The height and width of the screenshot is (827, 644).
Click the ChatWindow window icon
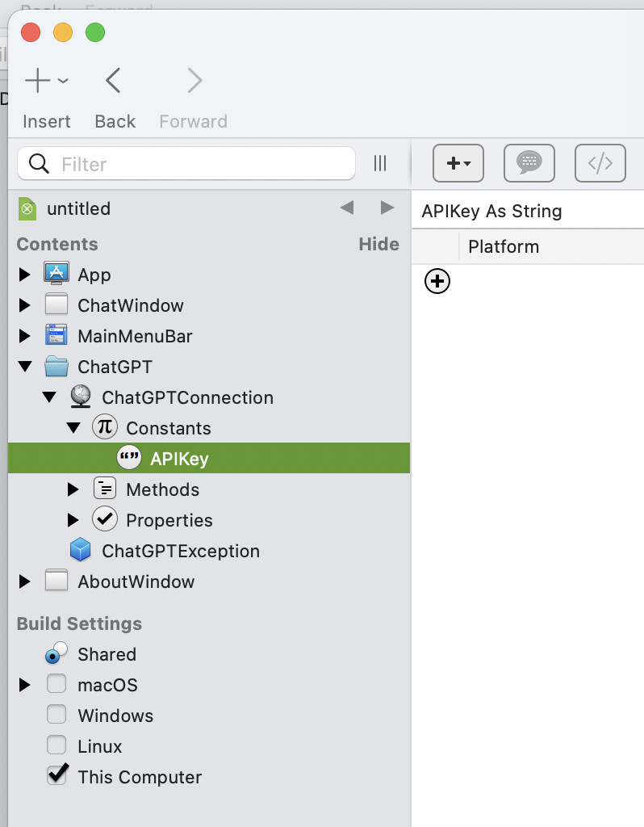click(x=56, y=304)
